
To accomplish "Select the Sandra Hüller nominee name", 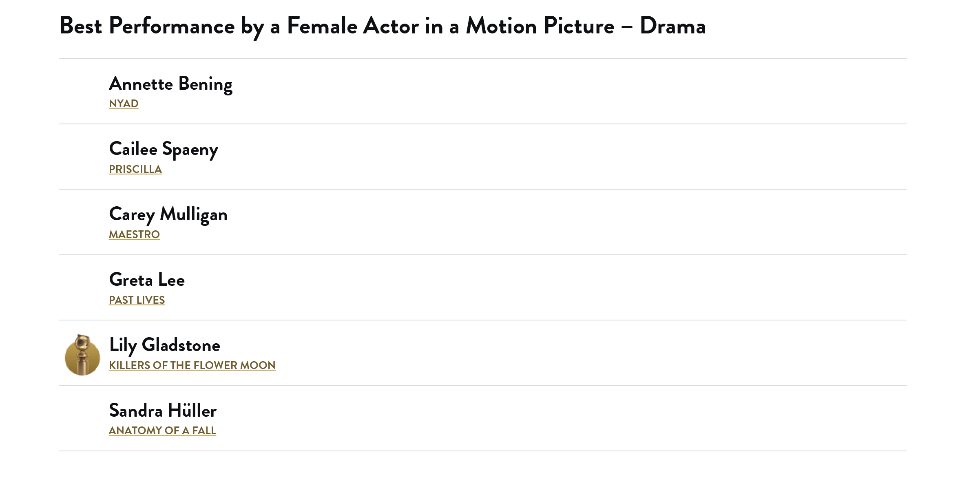I will point(163,411).
